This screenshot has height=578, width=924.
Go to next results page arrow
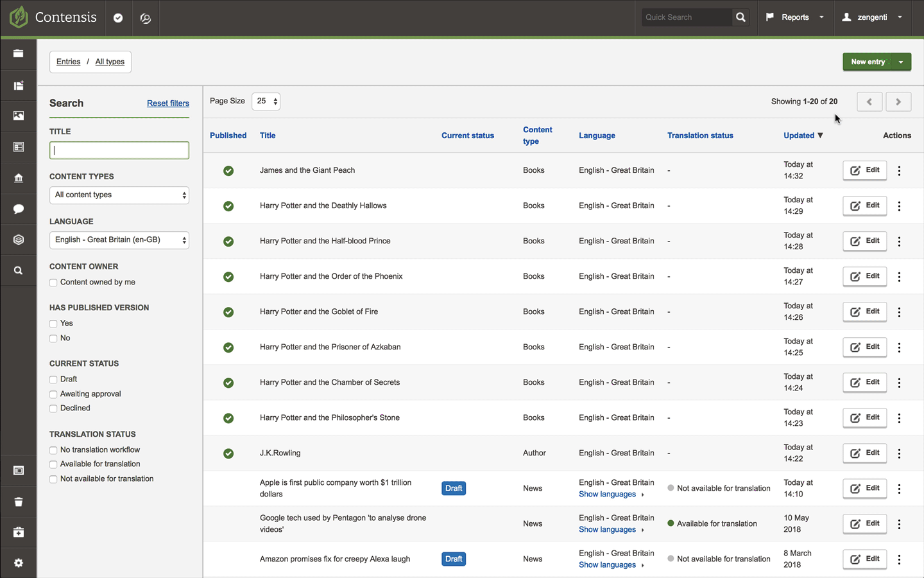[x=898, y=101]
